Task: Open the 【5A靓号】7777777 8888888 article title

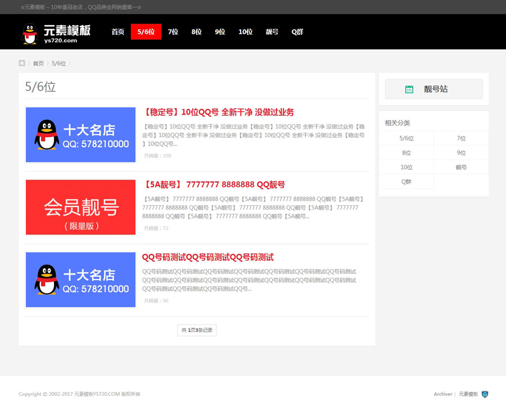Action: (x=214, y=184)
